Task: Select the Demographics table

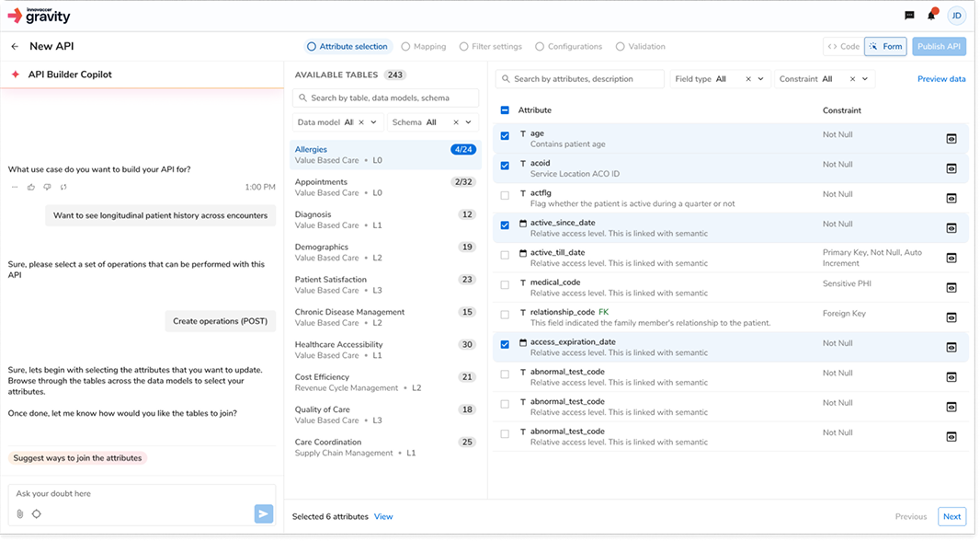Action: pyautogui.click(x=385, y=252)
